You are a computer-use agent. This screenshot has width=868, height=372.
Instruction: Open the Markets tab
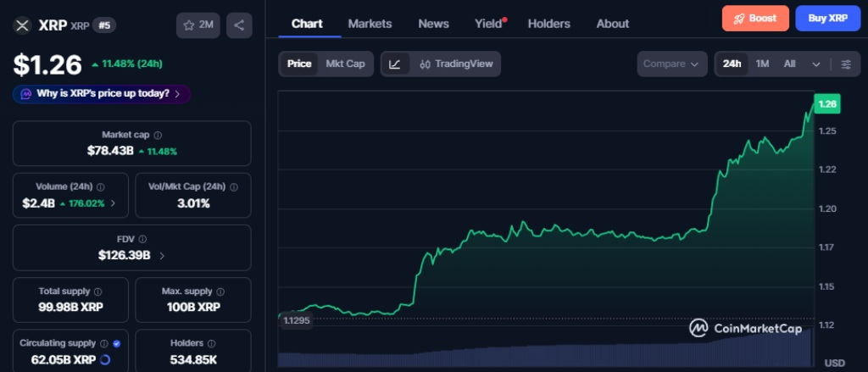(x=370, y=24)
